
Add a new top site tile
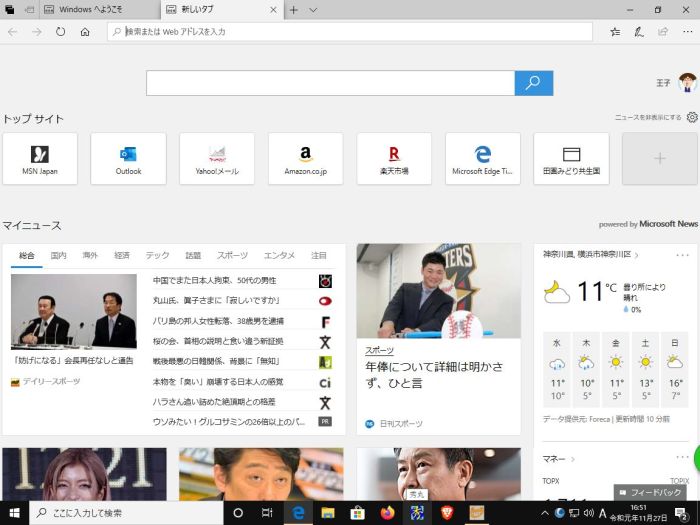659,158
